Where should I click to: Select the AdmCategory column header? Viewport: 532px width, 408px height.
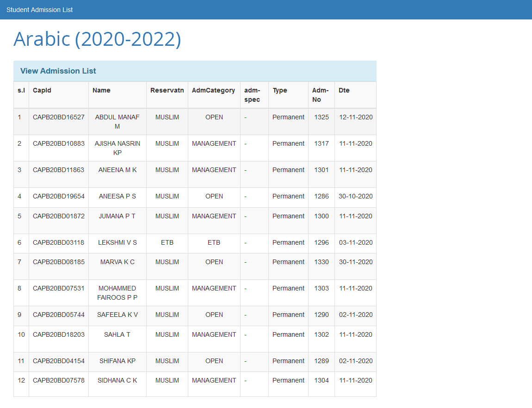[213, 90]
